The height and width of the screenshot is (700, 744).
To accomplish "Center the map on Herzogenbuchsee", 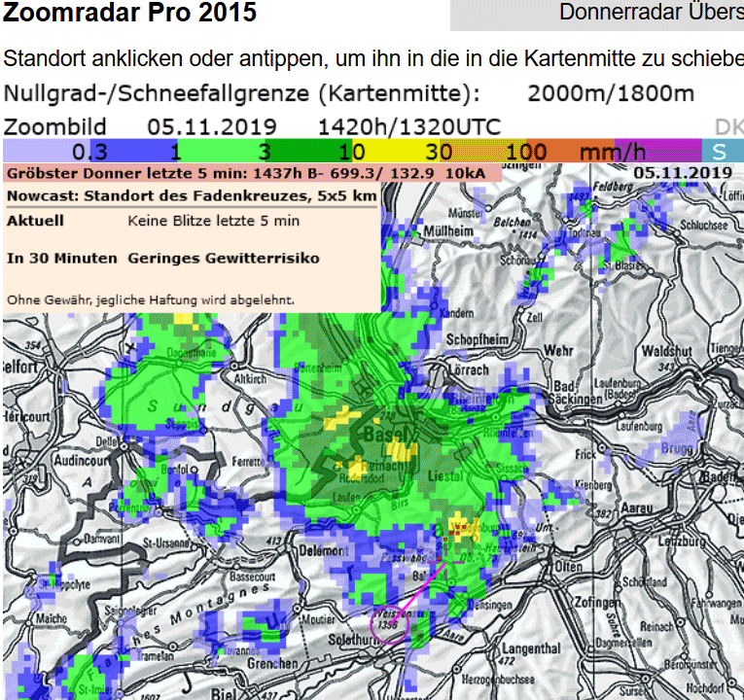I will [x=498, y=680].
